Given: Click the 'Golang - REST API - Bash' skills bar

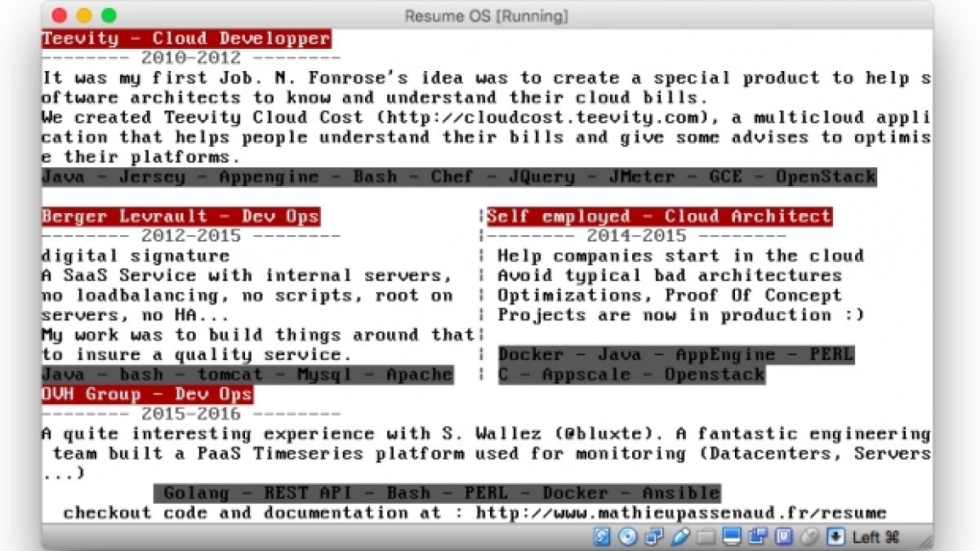Looking at the screenshot, I should (x=437, y=493).
